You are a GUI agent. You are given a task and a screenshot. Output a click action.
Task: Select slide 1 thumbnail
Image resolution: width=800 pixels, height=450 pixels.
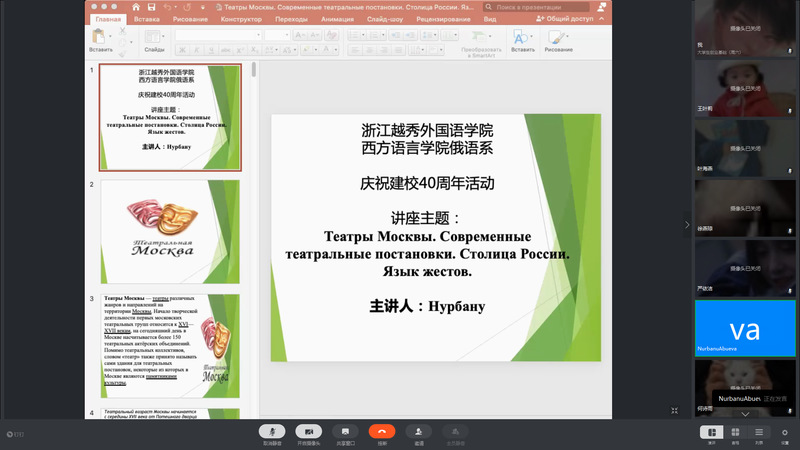point(170,117)
